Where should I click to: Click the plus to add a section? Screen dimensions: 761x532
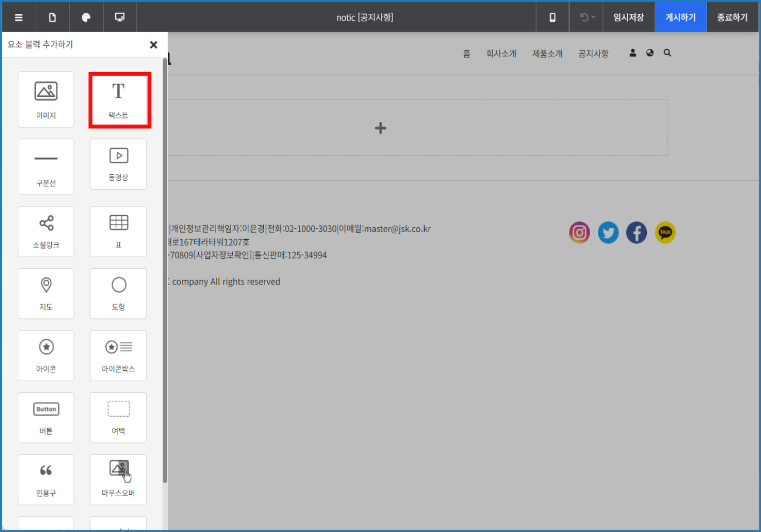coord(380,128)
